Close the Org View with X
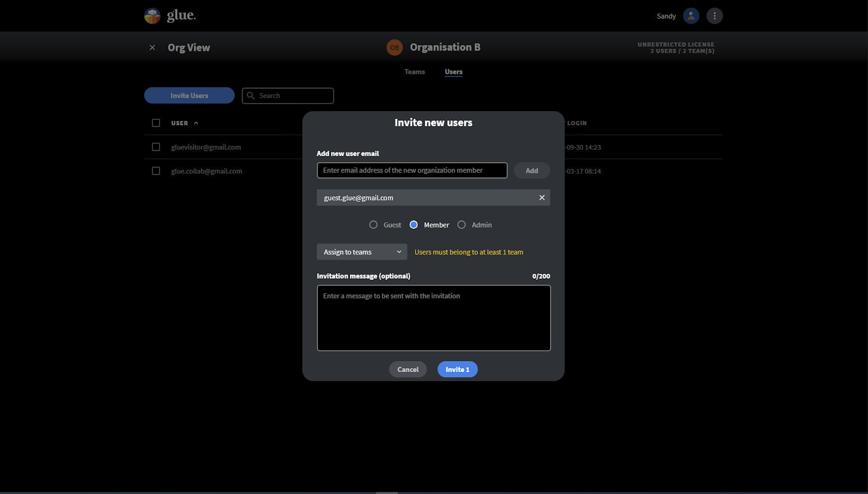868x494 pixels. [152, 48]
